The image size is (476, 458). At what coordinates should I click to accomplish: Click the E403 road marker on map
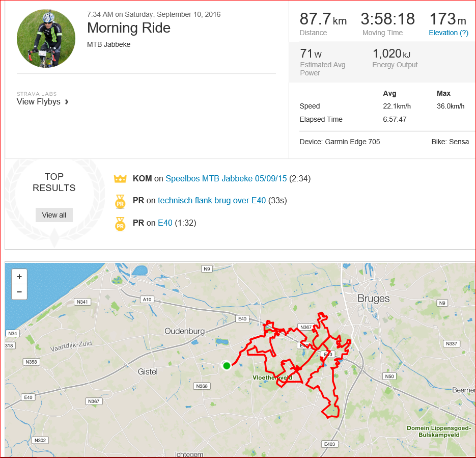pos(330,444)
